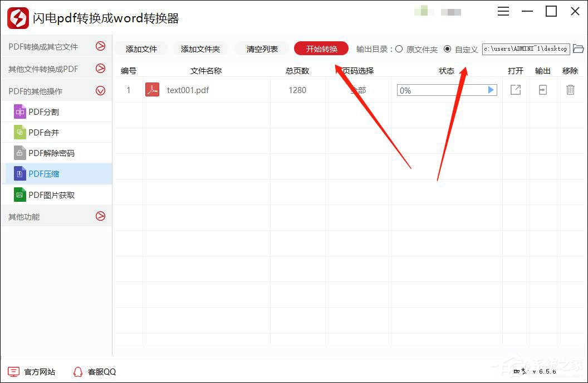Select the 原文件夹 output directory option
This screenshot has height=383, width=588.
pyautogui.click(x=399, y=49)
